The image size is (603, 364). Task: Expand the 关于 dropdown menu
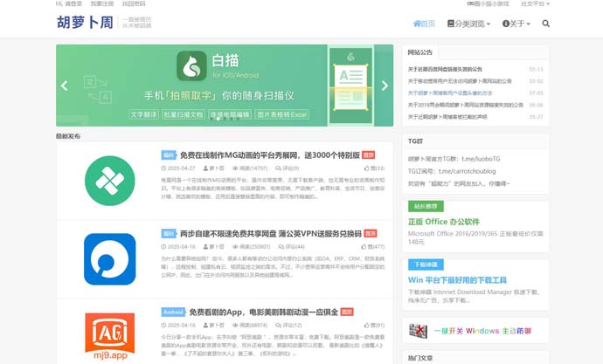click(x=516, y=24)
